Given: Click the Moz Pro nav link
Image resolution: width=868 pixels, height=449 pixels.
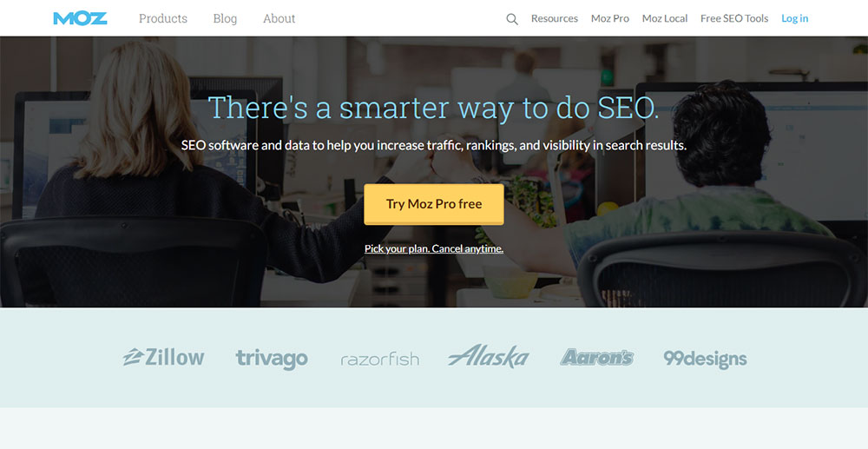Looking at the screenshot, I should click(x=610, y=18).
